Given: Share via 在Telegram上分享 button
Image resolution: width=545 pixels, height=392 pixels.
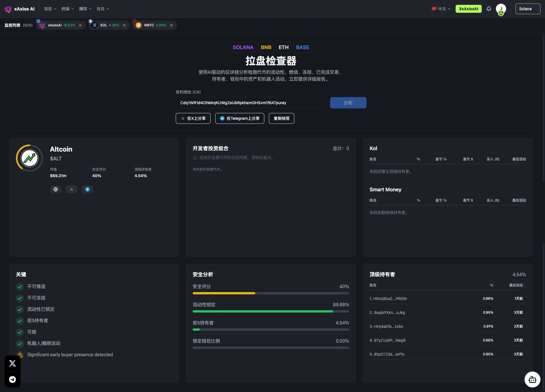Looking at the screenshot, I should point(240,119).
